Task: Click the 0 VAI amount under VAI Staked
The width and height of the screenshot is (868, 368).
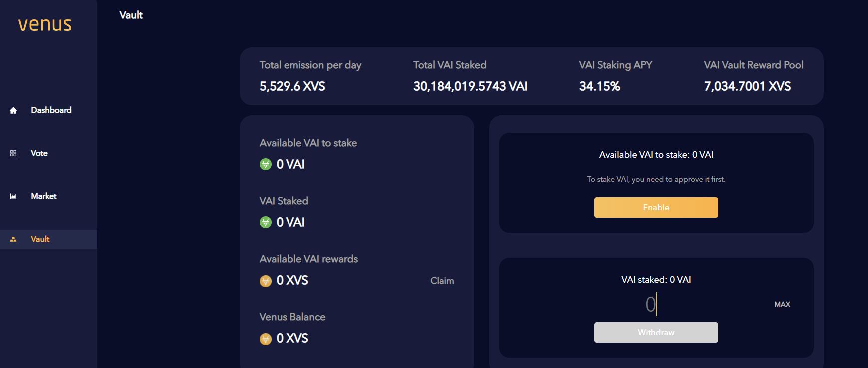Action: tap(290, 222)
